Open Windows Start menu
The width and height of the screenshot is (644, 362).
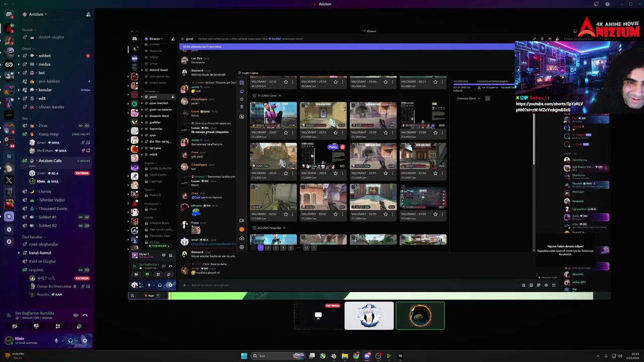point(244,356)
